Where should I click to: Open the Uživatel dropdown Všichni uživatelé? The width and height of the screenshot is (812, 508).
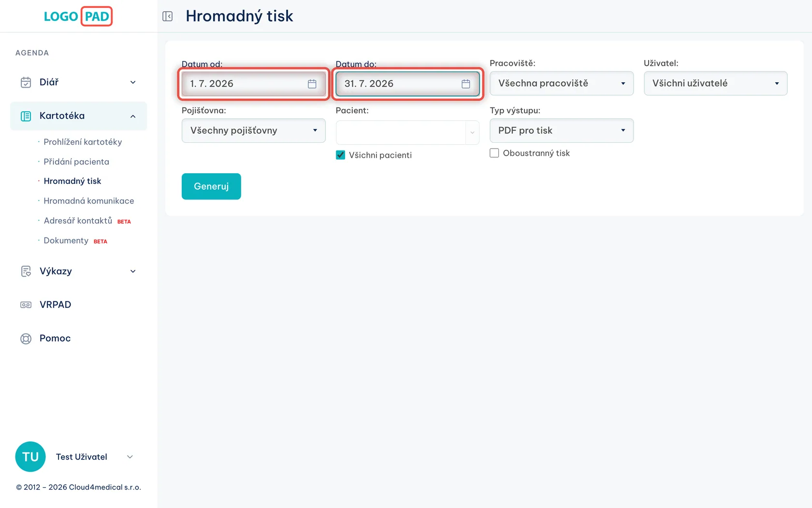[x=715, y=83]
